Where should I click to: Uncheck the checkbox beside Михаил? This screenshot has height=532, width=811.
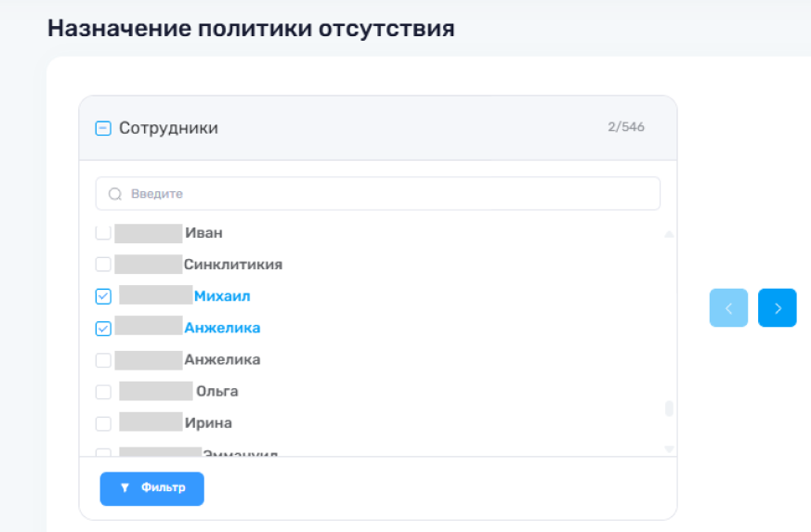pos(103,296)
